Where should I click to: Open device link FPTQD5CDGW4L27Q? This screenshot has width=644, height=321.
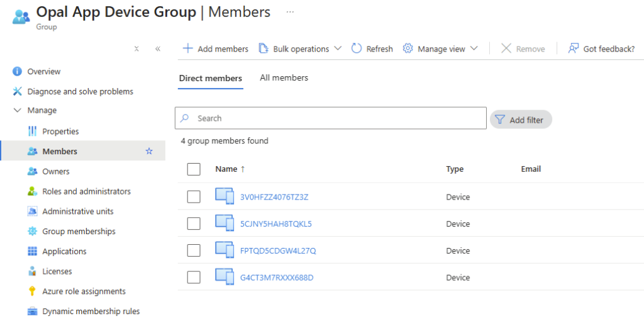(x=278, y=251)
